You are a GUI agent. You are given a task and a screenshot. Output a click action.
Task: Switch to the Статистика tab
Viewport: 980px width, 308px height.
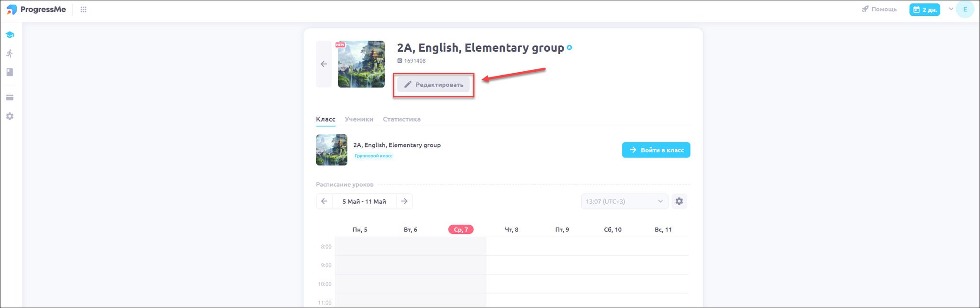(401, 119)
